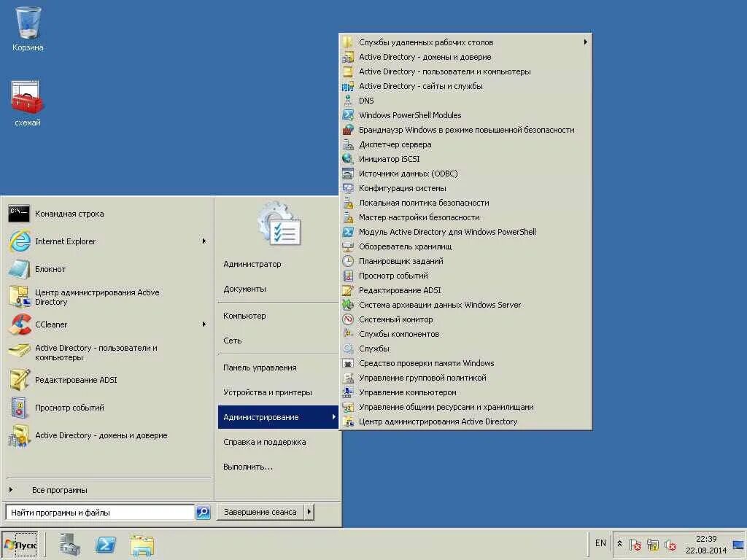Click the Пуск button

20,545
